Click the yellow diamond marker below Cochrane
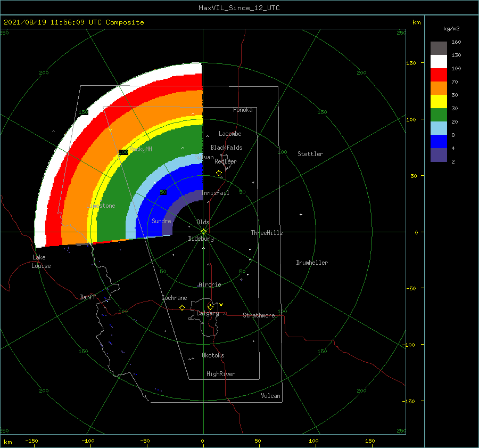Screen dimensions: 479x448 [183, 307]
